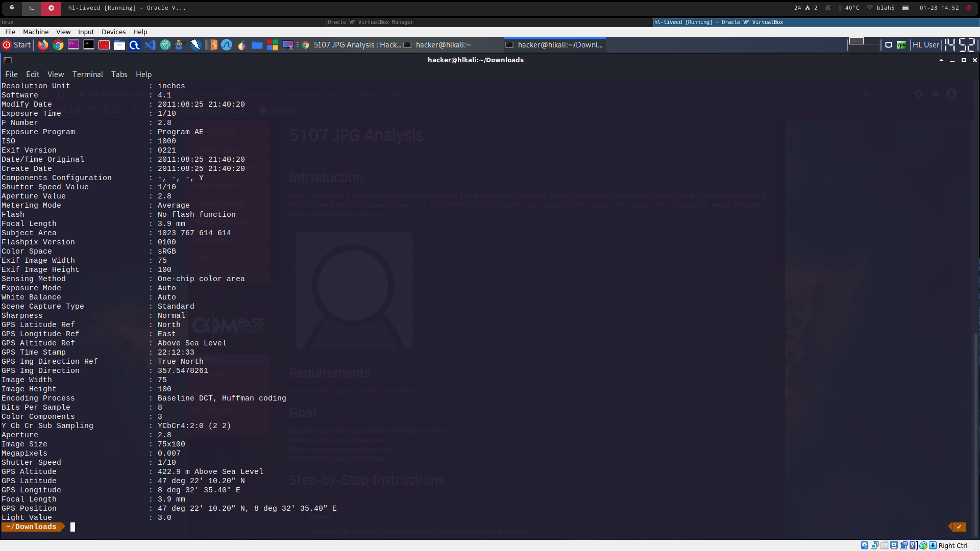Click the HL User panel button
980x551 pixels.
925,45
